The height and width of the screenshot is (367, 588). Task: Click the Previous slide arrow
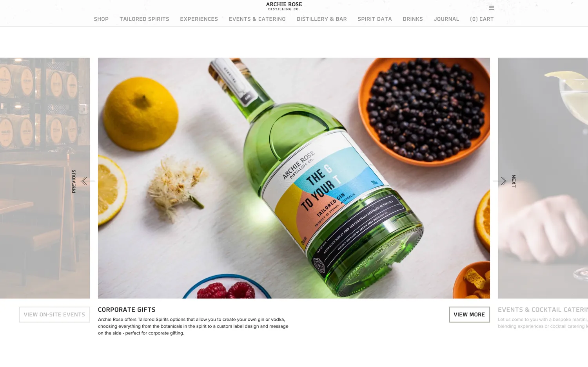[87, 181]
